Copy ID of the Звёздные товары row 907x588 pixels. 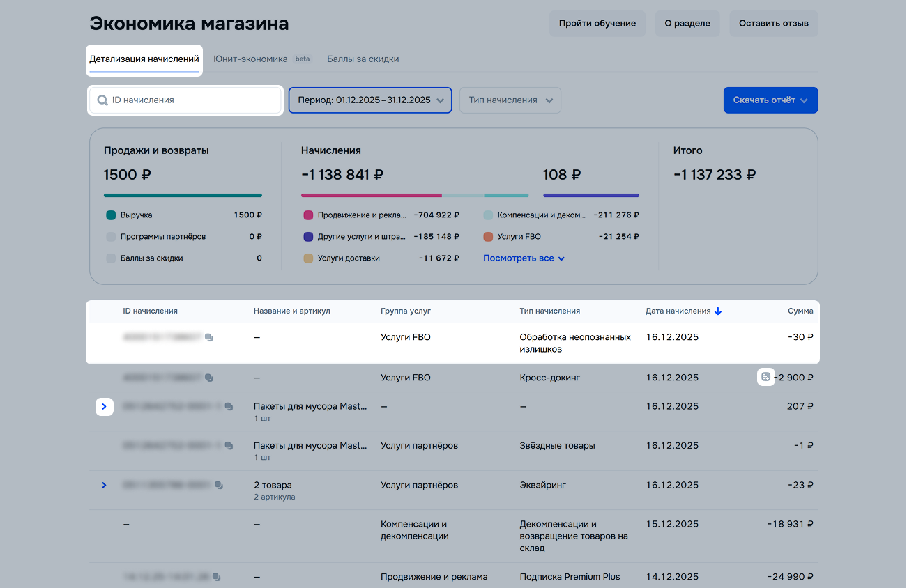[229, 446]
